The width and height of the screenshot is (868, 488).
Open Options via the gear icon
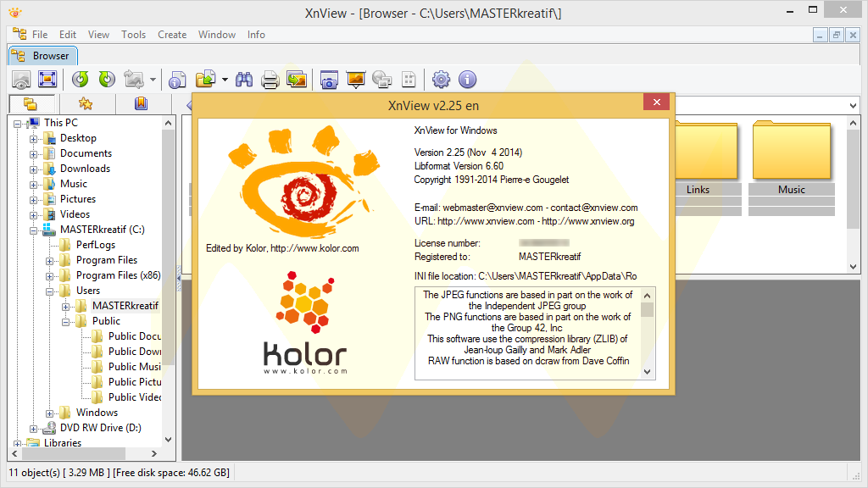tap(441, 80)
